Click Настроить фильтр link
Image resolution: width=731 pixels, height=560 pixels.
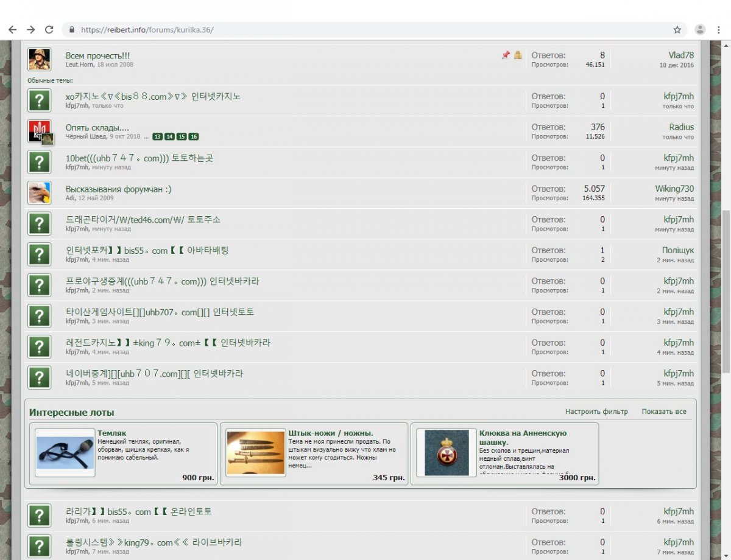coord(596,411)
